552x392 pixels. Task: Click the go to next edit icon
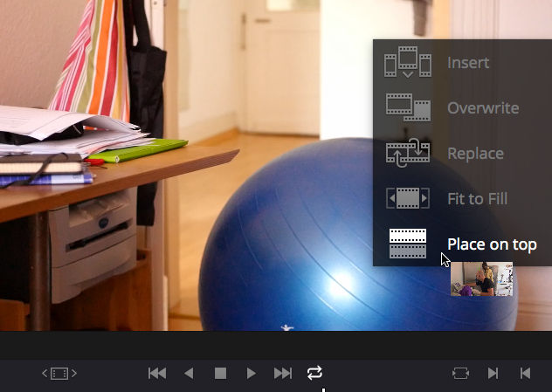pos(493,374)
